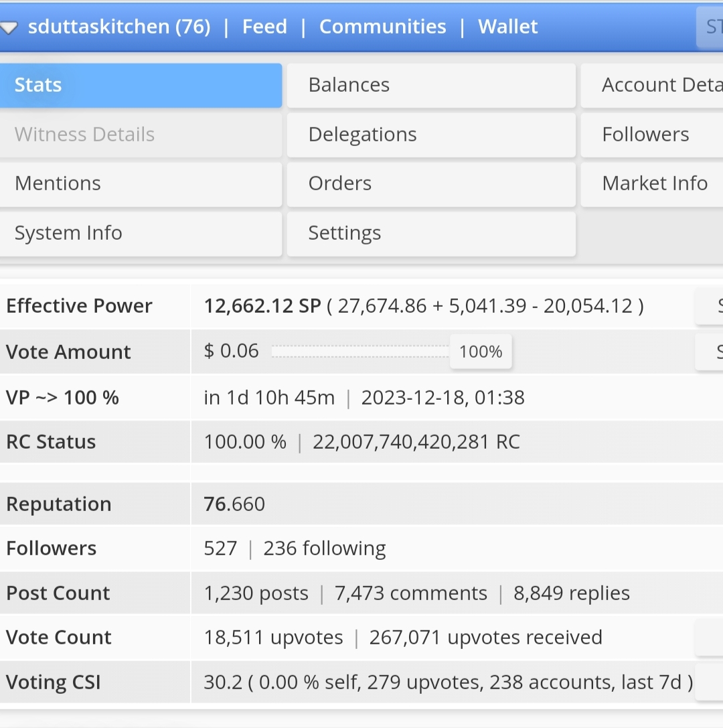Open the System Info tab
Screen dimensions: 723x728
point(141,233)
